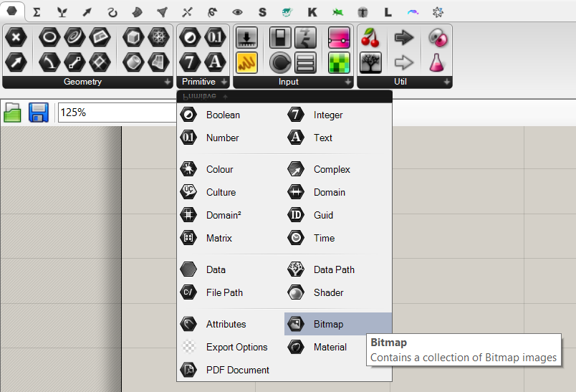Select the pink flask icon in Util
This screenshot has width=576, height=392.
point(437,62)
